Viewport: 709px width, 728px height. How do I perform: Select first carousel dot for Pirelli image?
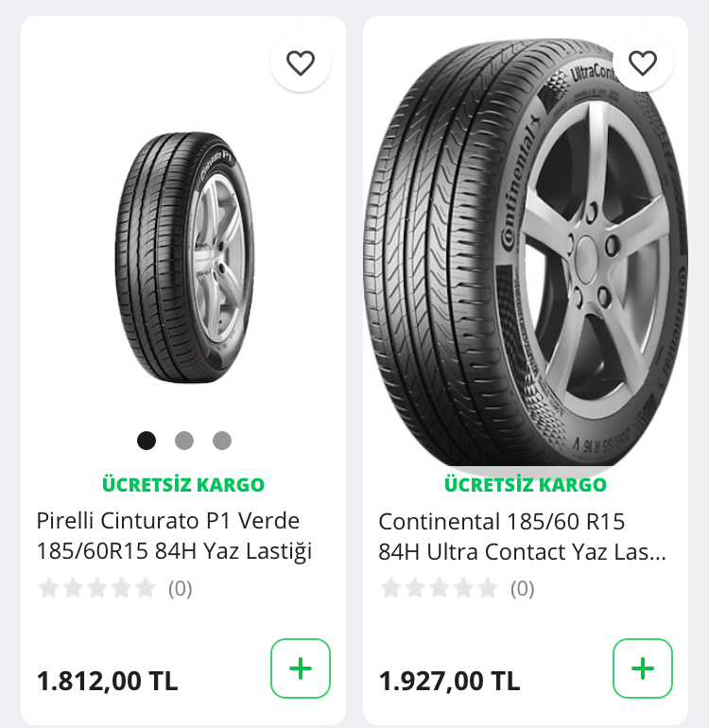[147, 441]
